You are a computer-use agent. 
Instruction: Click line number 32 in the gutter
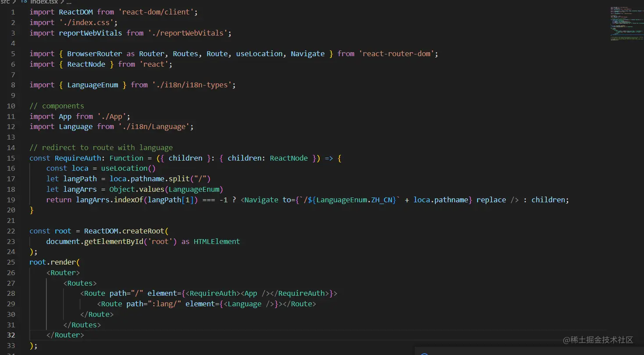tap(11, 335)
